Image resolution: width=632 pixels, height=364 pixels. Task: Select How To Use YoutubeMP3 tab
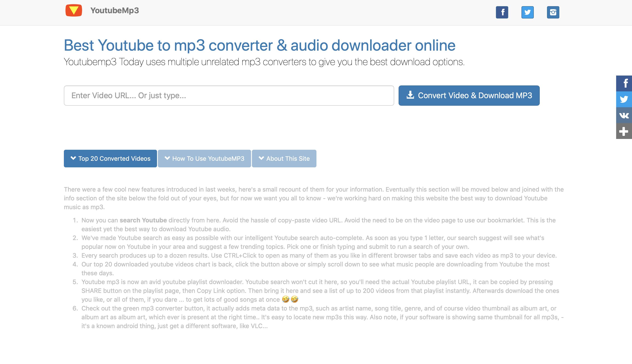click(205, 158)
